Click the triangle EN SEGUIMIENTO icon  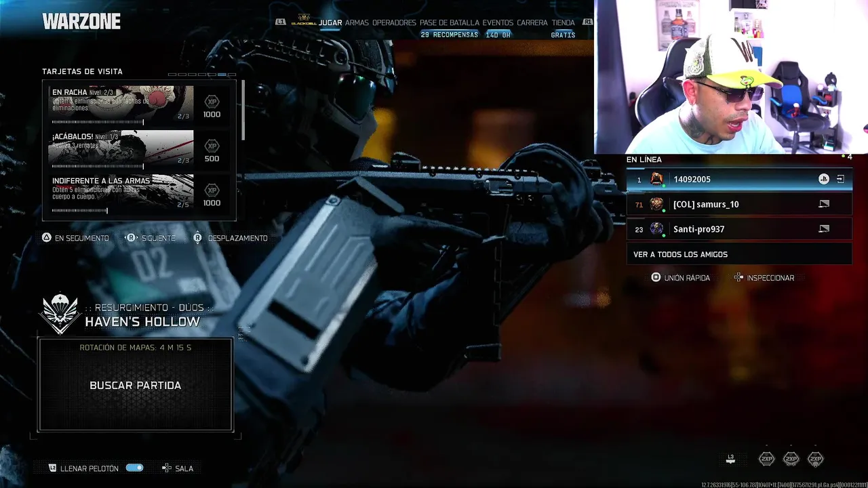47,238
